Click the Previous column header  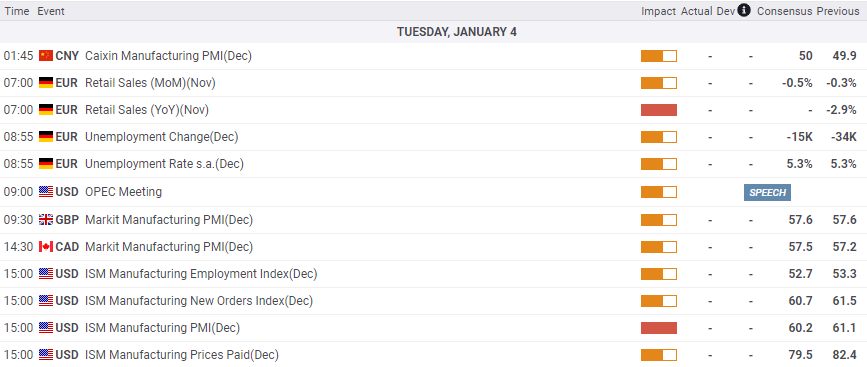(838, 11)
